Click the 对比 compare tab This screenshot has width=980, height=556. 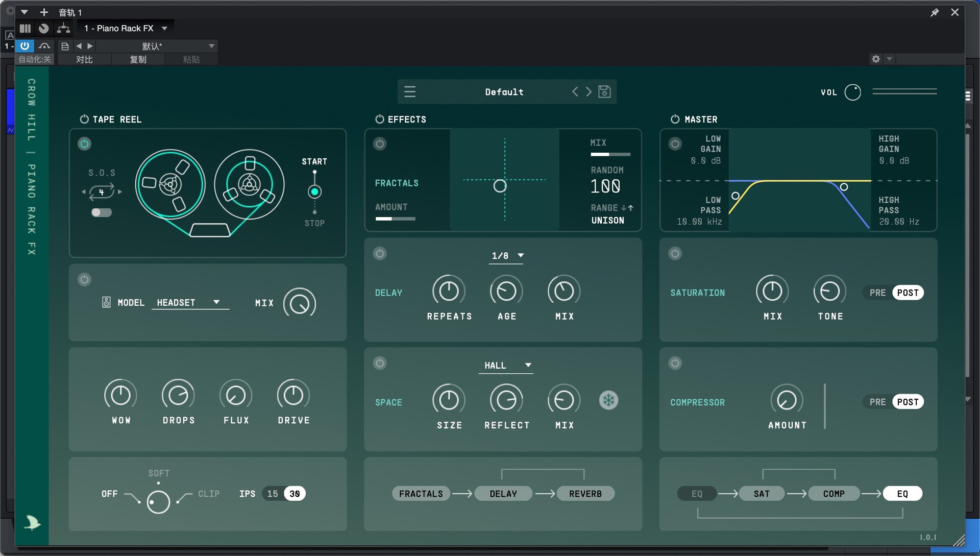[84, 60]
